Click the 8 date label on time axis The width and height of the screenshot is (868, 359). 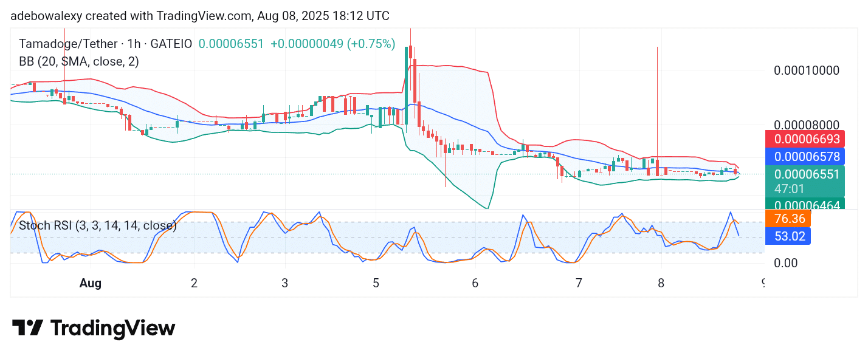661,283
